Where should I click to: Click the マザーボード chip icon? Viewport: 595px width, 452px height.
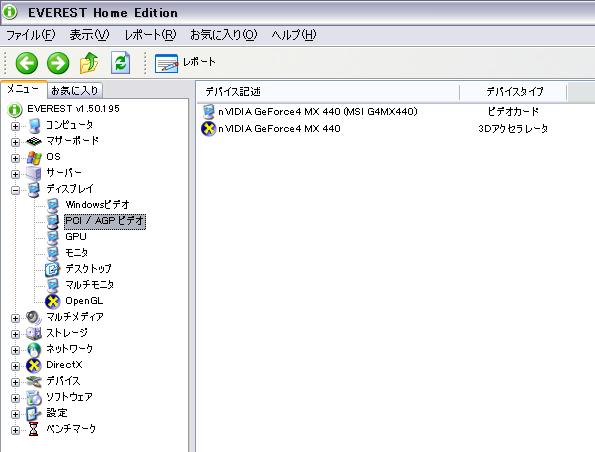(x=34, y=141)
